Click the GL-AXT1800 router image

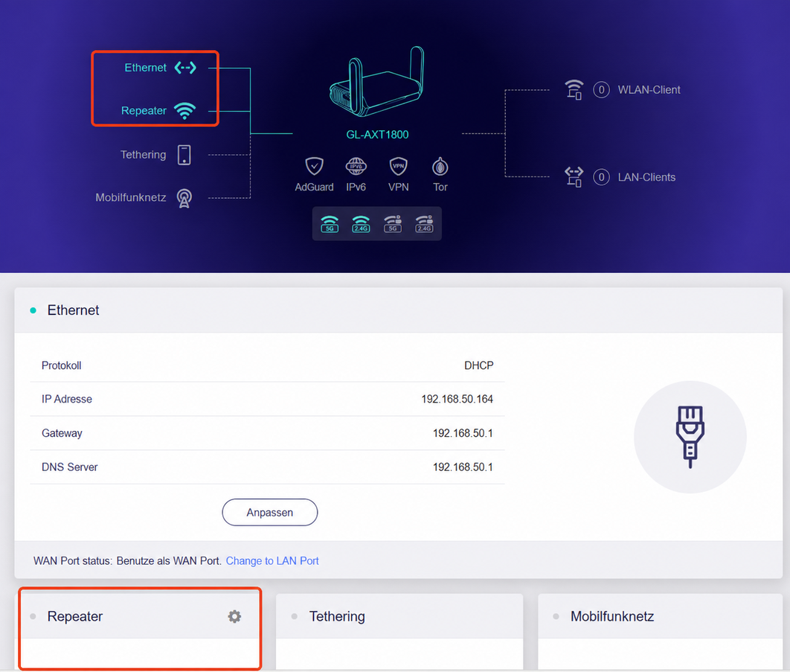coord(377,82)
